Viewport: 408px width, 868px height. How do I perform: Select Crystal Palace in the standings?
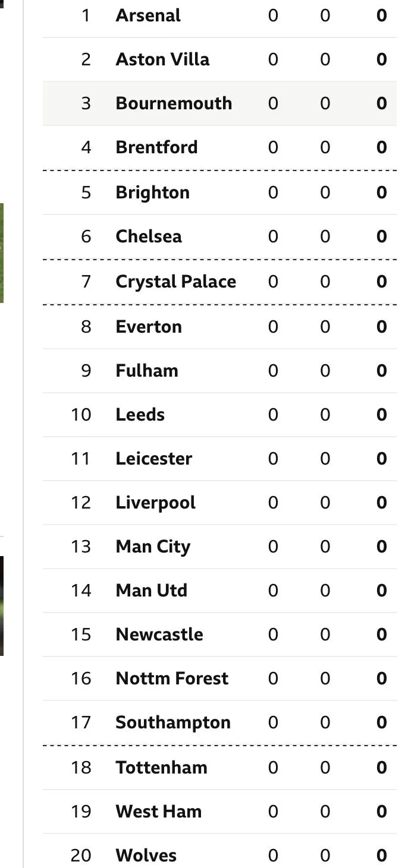click(176, 282)
